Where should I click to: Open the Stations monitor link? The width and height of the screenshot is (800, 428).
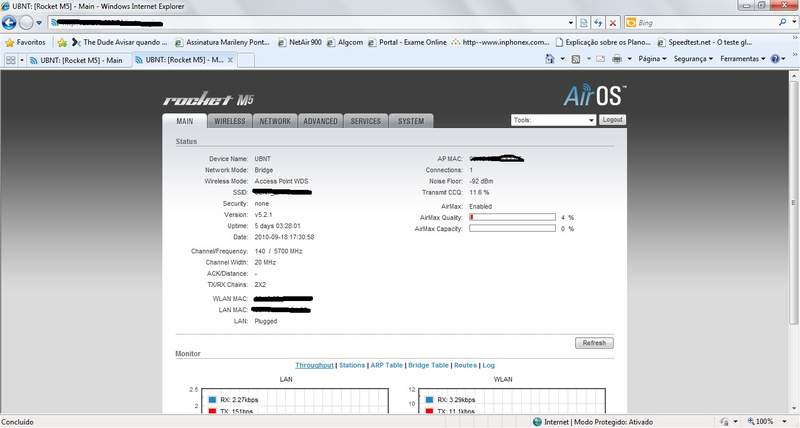[x=352, y=365]
